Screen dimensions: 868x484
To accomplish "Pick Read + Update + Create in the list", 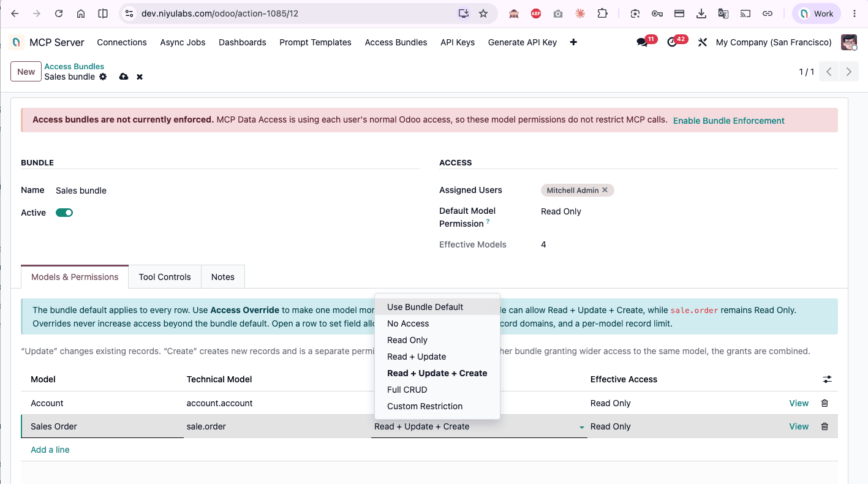I will coord(437,373).
